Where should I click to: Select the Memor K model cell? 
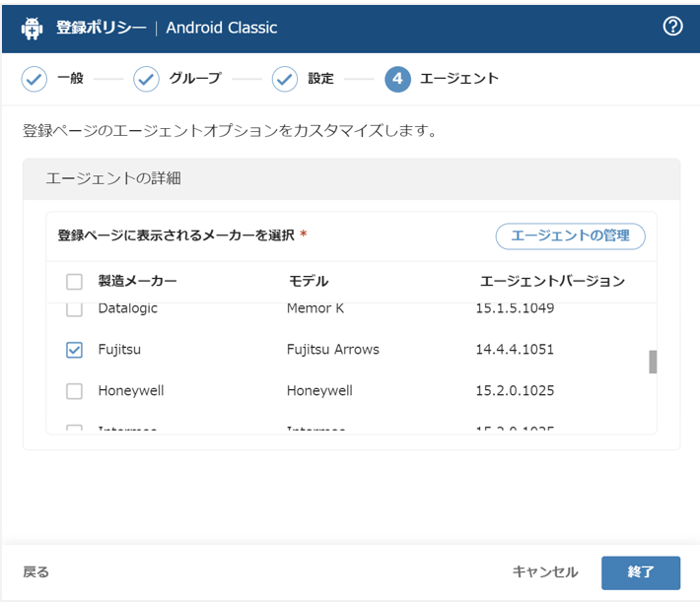pyautogui.click(x=315, y=308)
